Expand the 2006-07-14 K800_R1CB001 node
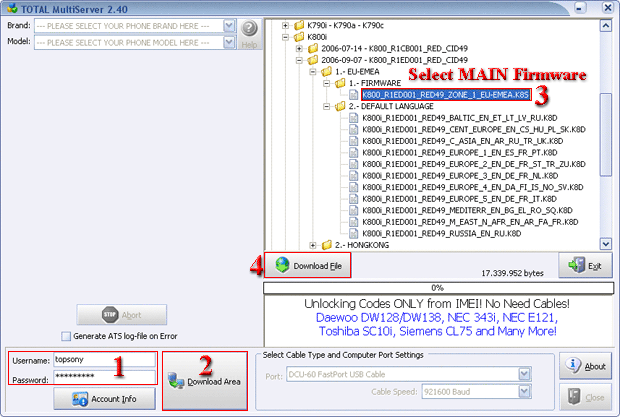620x417 pixels. [x=299, y=49]
